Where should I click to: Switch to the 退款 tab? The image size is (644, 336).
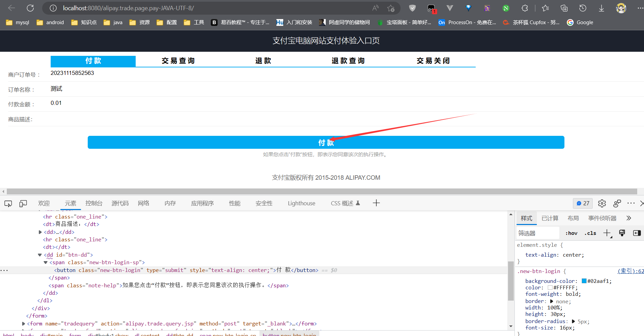[263, 61]
